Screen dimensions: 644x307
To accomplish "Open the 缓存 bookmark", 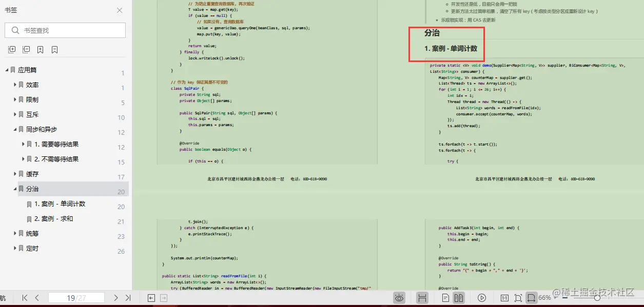I will (32, 174).
